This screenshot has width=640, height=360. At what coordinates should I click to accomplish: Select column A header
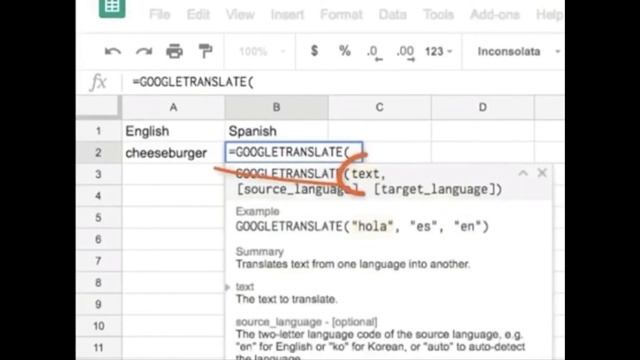coord(173,107)
